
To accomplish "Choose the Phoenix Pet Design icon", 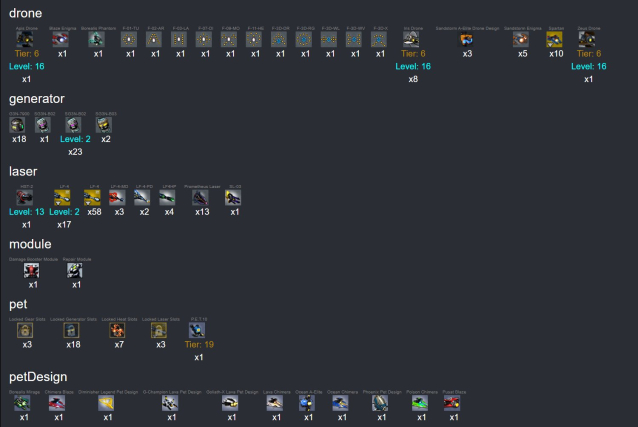I will coord(379,402).
